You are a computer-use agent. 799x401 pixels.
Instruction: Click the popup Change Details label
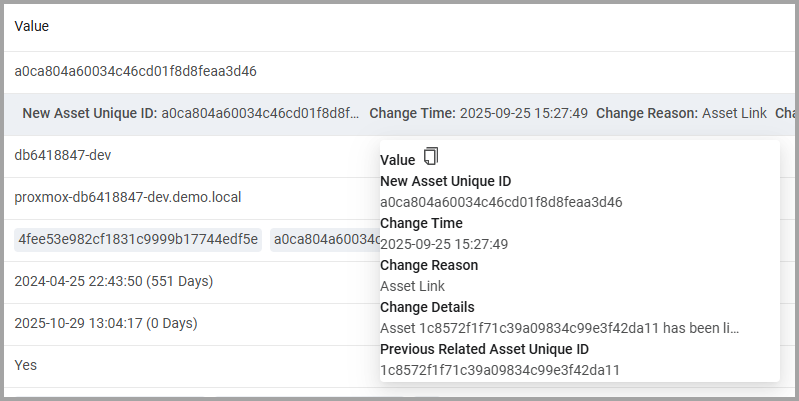[428, 307]
